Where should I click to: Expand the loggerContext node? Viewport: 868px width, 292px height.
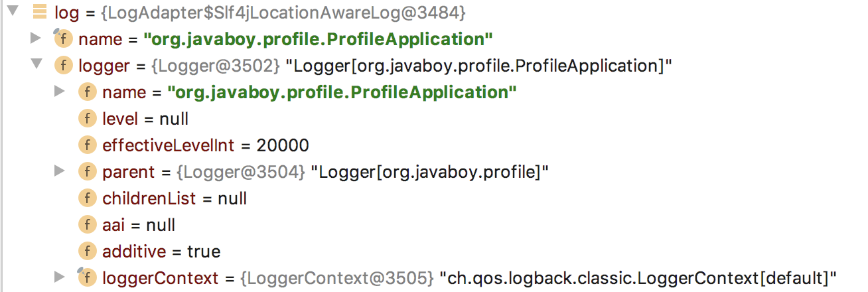(x=60, y=277)
